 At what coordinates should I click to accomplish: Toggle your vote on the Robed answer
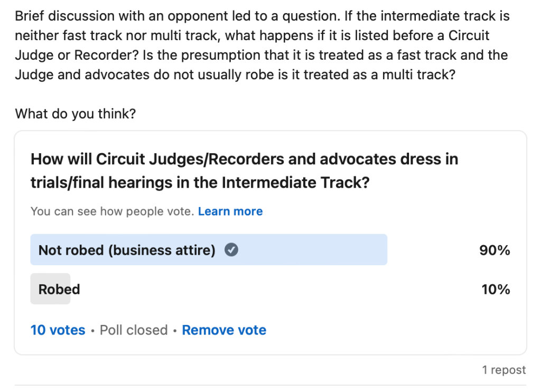(x=58, y=289)
